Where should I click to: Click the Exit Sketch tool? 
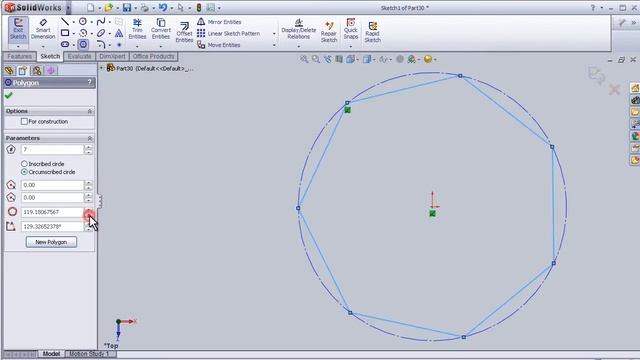click(18, 29)
